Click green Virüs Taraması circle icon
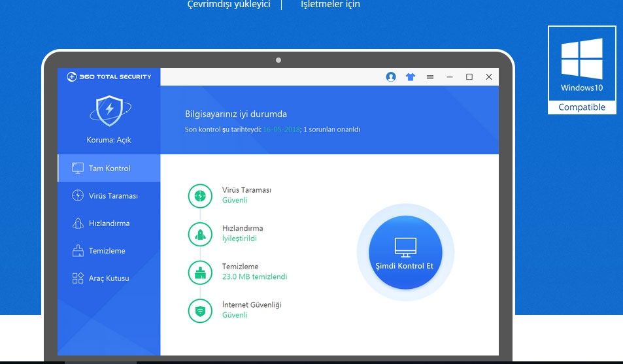 pyautogui.click(x=200, y=196)
